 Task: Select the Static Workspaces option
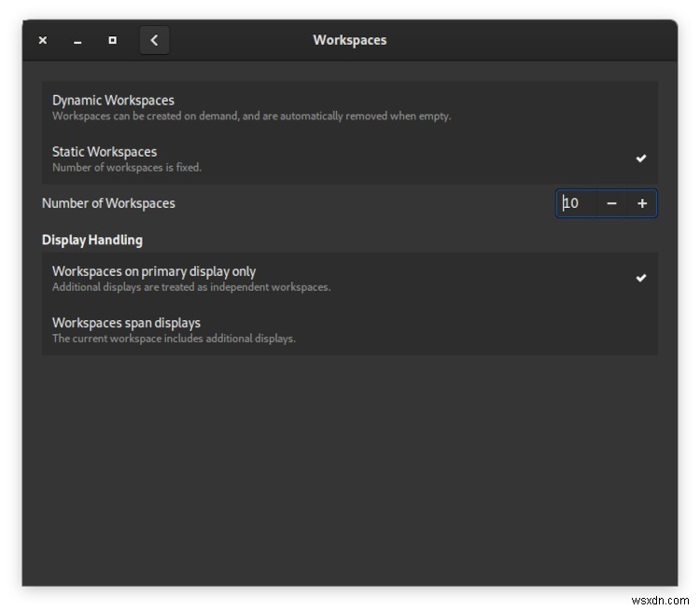click(350, 159)
